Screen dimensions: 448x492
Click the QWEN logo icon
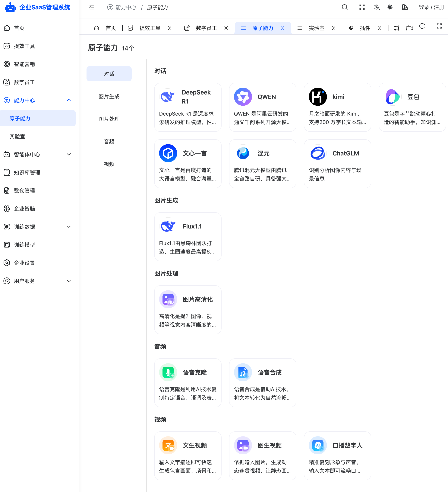pyautogui.click(x=243, y=97)
